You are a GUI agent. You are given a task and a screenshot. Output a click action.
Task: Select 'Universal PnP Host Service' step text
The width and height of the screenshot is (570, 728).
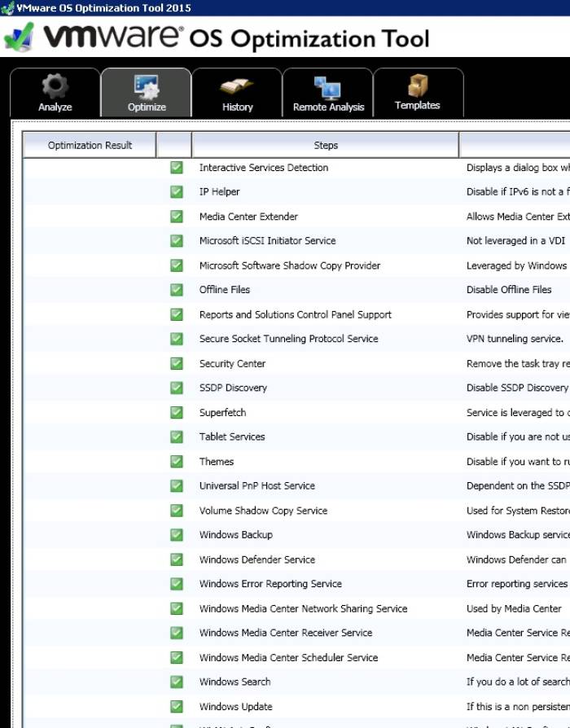point(257,486)
